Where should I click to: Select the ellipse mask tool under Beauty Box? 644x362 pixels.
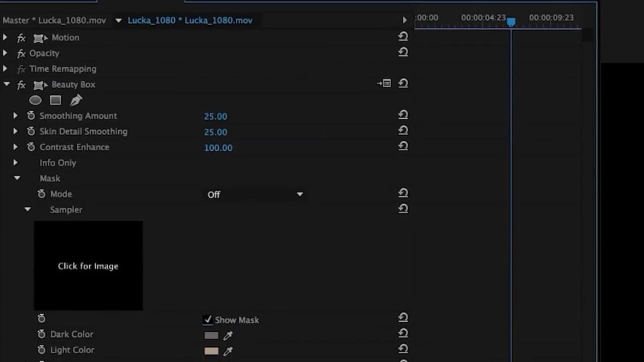tap(35, 100)
